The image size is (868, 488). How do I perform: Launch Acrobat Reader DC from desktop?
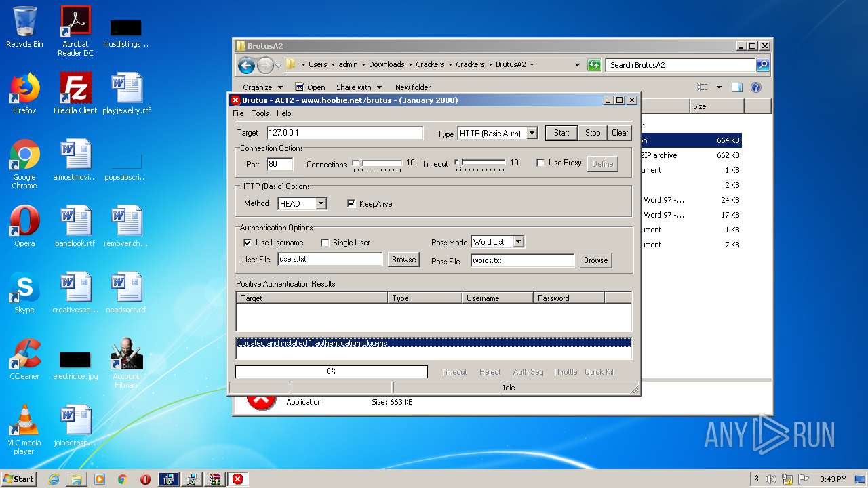tap(75, 31)
